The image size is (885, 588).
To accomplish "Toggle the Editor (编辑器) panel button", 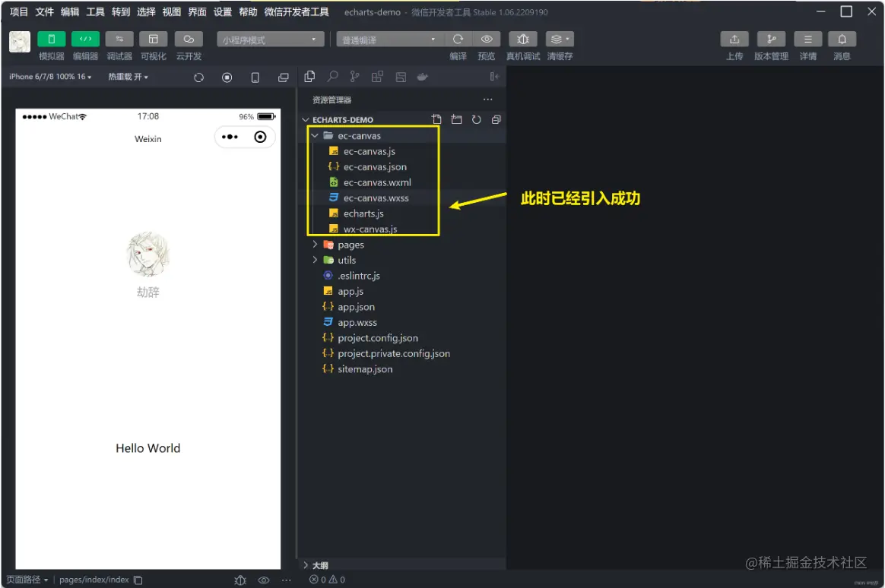I will click(85, 39).
